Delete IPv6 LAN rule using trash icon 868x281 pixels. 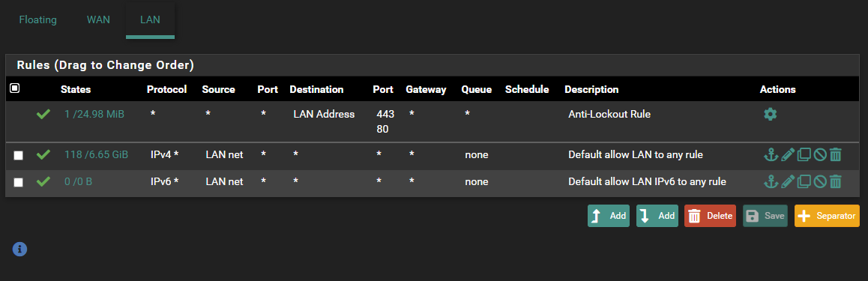tap(835, 181)
